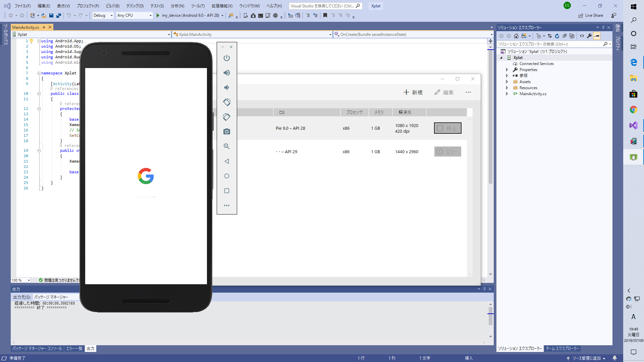The width and height of the screenshot is (644, 362).
Task: Click the Solution Explorer search field
Action: [549, 44]
